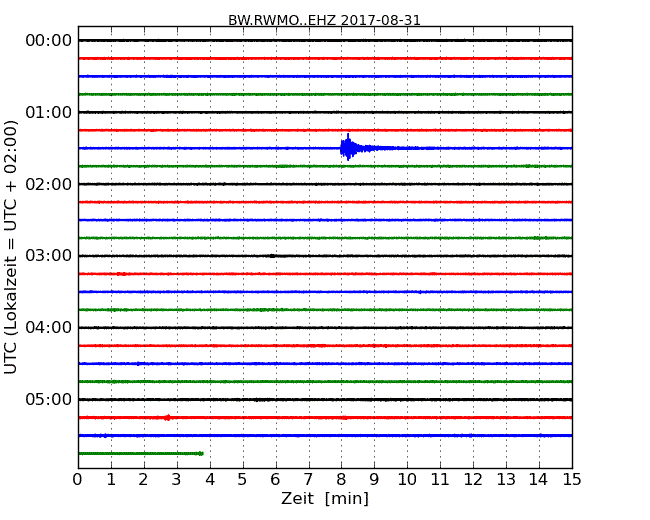This screenshot has width=650, height=520.
Task: Click the 03:00 time label
Action: coord(49,256)
